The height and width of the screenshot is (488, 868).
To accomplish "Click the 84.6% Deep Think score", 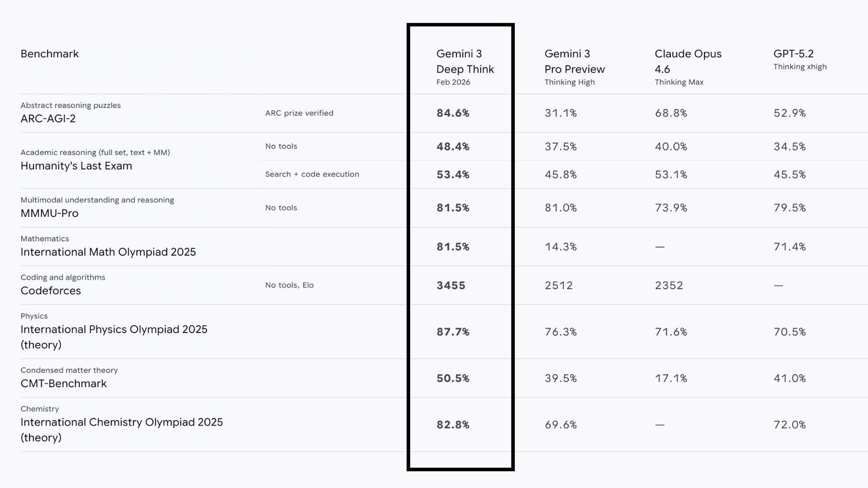I will [453, 113].
